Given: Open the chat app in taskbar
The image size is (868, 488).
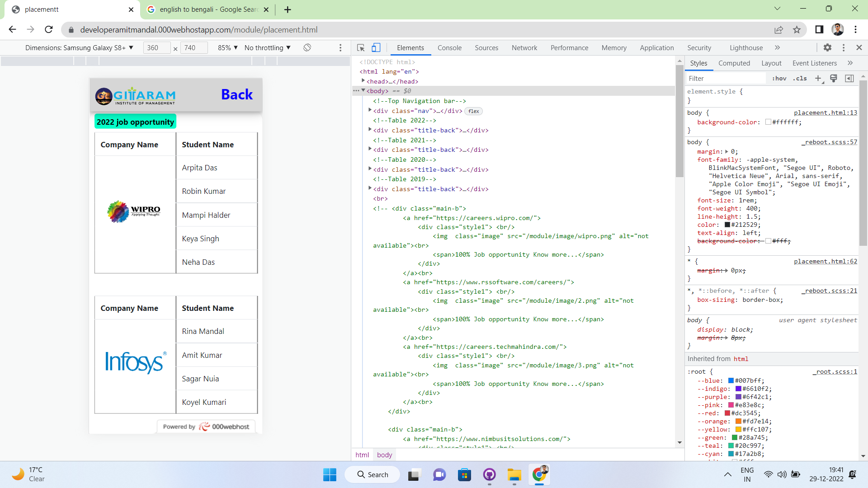Looking at the screenshot, I should (439, 475).
